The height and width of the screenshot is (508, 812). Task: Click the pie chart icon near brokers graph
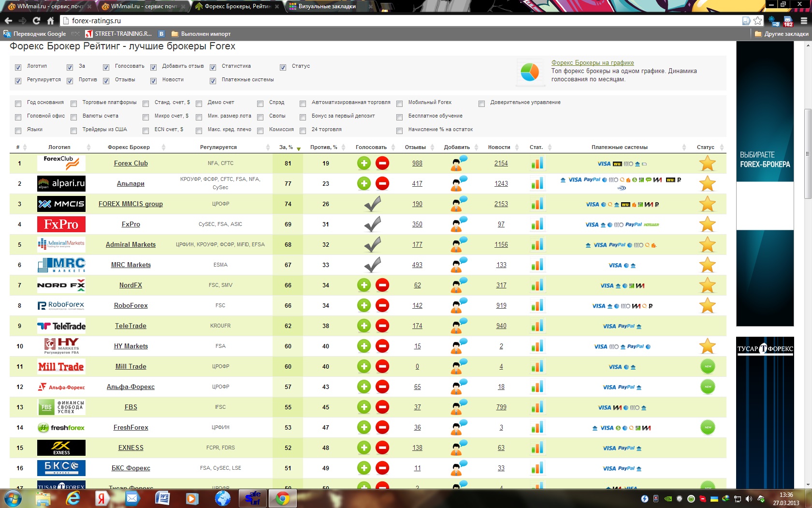530,72
